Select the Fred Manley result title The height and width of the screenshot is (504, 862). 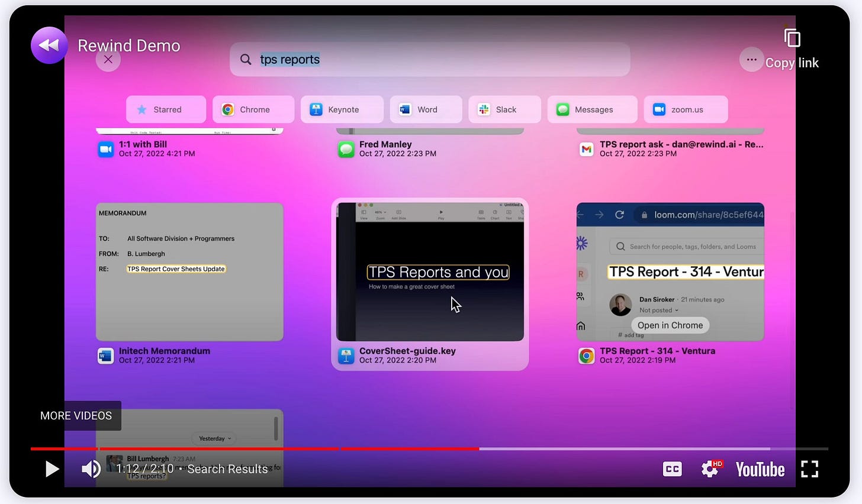385,144
